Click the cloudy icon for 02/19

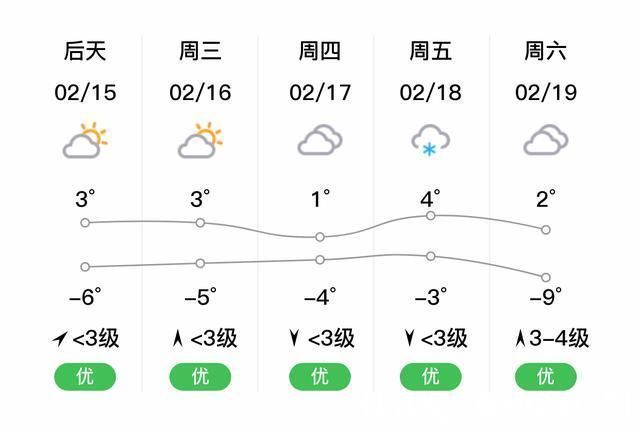click(546, 140)
